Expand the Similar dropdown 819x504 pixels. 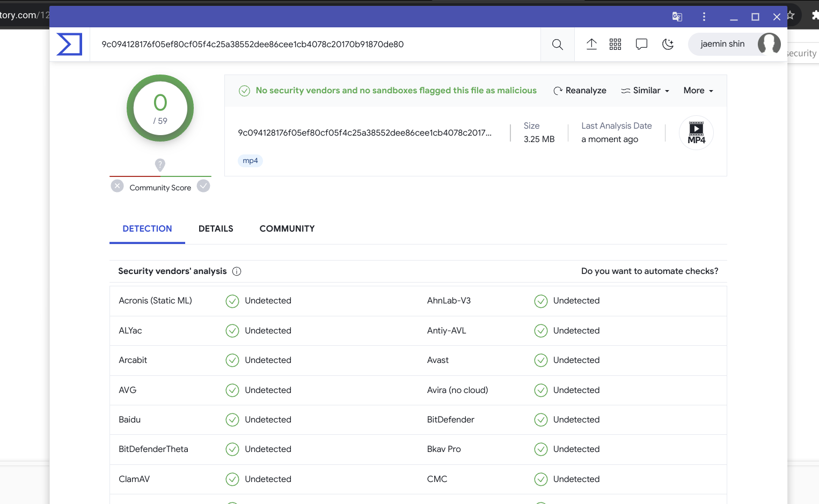645,91
